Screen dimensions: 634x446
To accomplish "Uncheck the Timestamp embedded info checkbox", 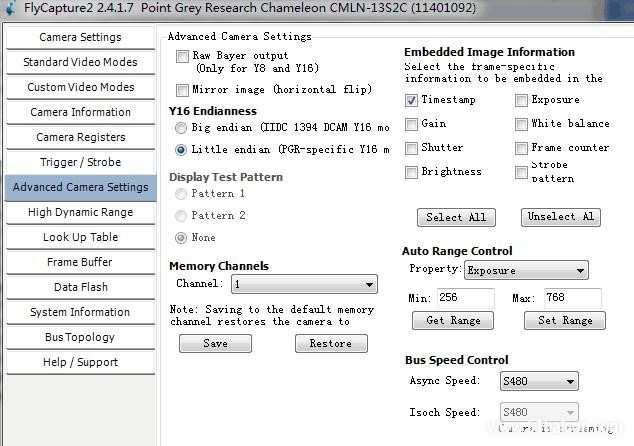I will 411,100.
